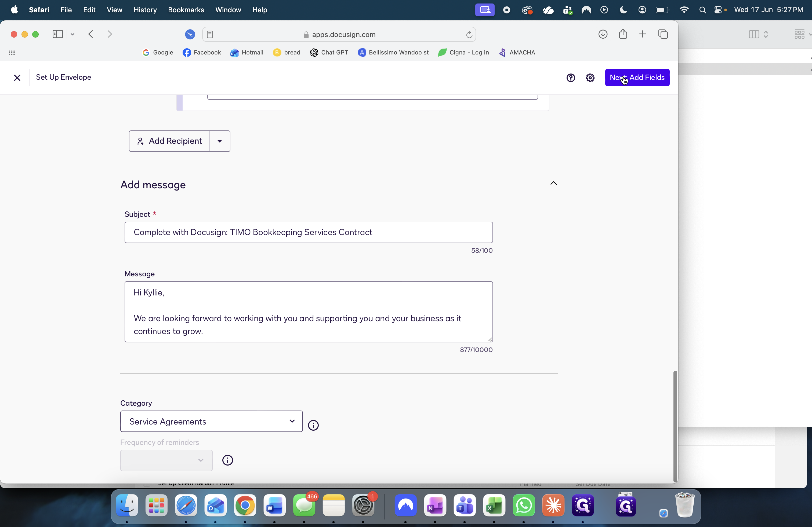Open WhatsApp from the Dock
The width and height of the screenshot is (812, 527).
point(524,506)
